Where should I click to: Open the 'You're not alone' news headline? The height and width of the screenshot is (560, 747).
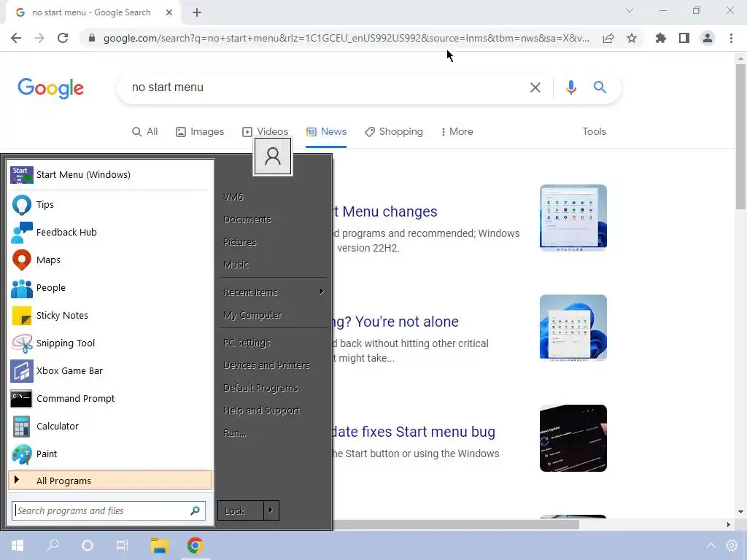tap(395, 322)
